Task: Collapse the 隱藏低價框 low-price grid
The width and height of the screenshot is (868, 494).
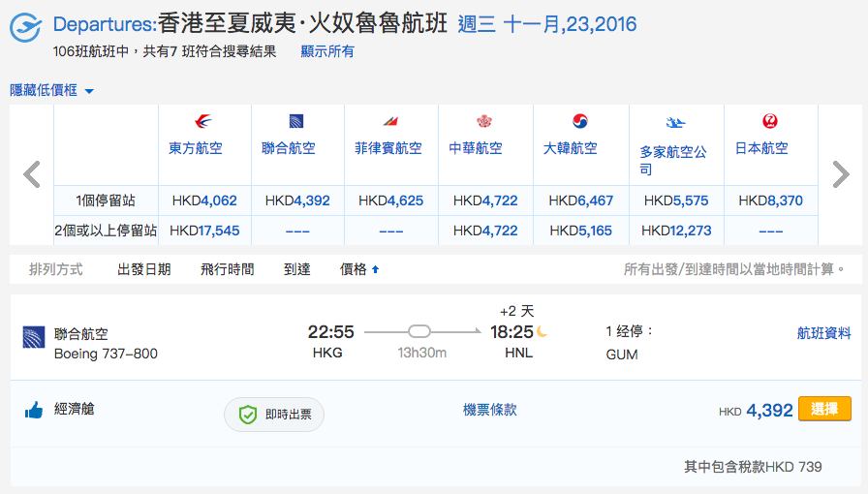Action: tap(51, 90)
